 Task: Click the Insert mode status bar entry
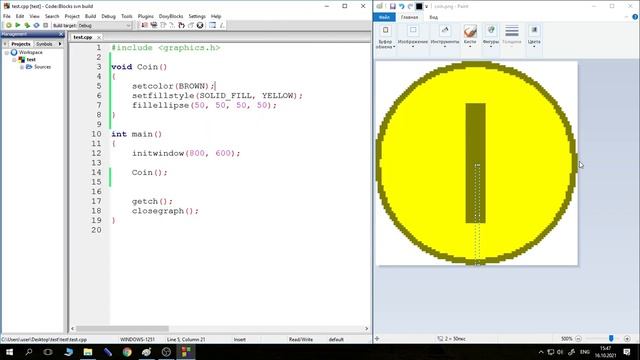tap(240, 340)
